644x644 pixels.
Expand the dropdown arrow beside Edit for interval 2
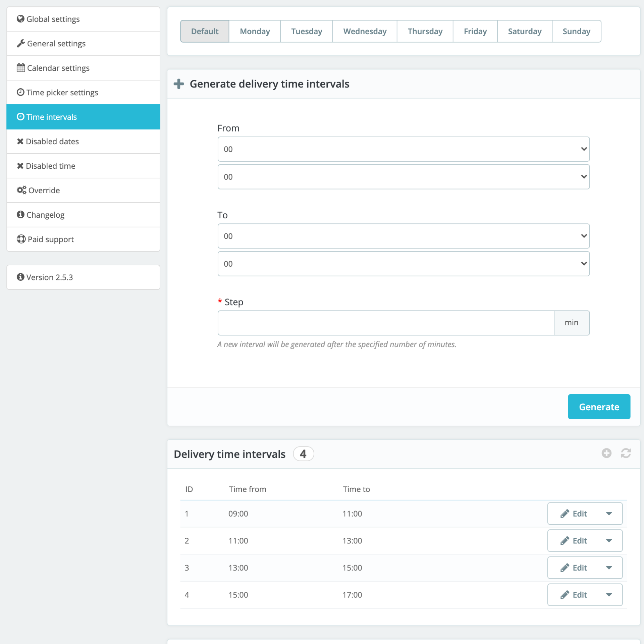609,541
